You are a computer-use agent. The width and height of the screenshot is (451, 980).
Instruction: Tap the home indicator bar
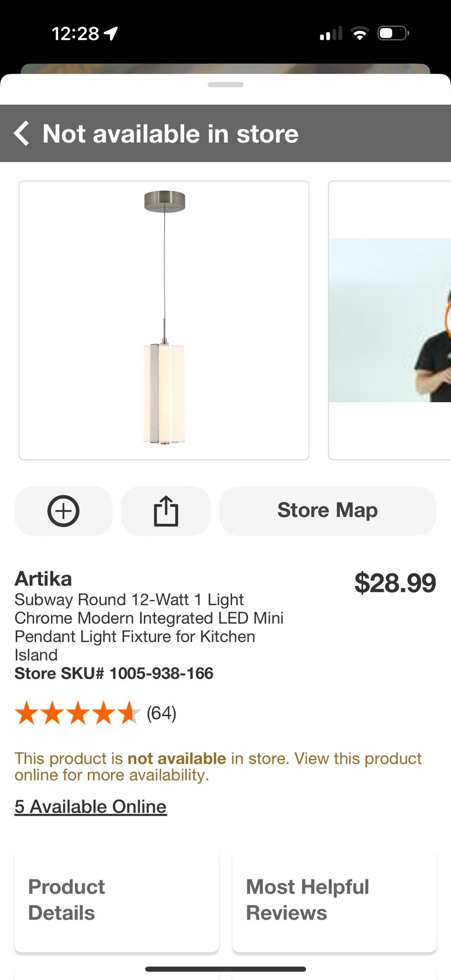click(x=225, y=969)
